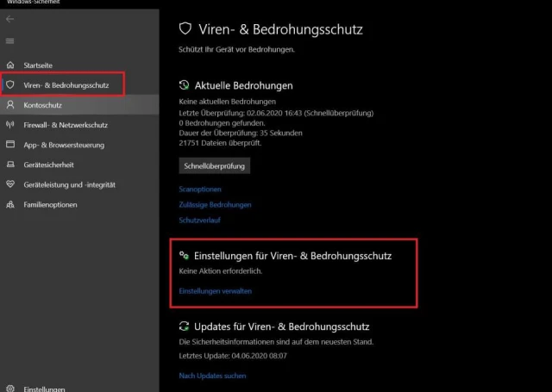Click the Firewall- & Netzwerkschutz antenna icon
552x392 pixels.
click(x=10, y=124)
